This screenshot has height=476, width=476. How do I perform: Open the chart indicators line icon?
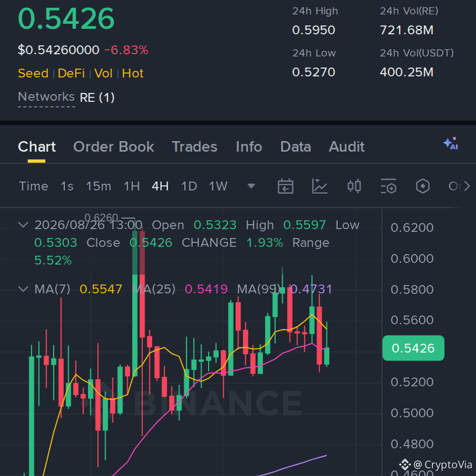tap(320, 186)
